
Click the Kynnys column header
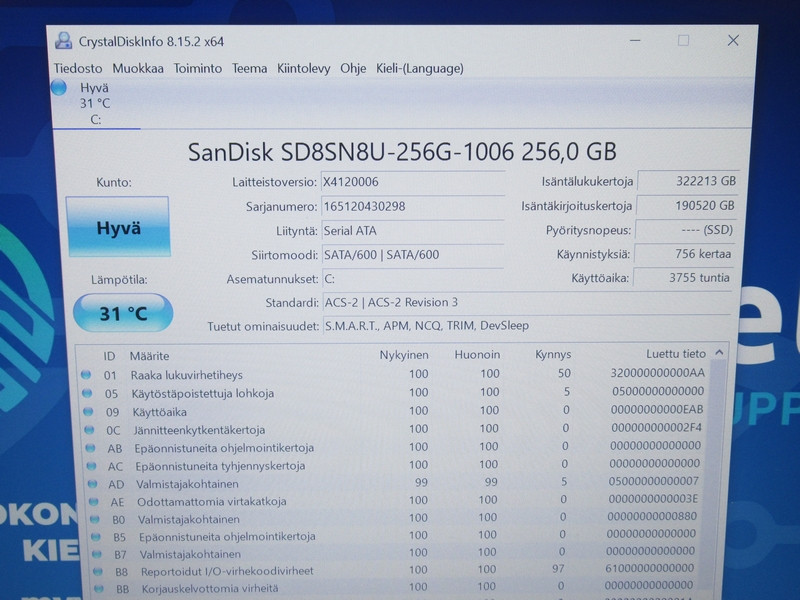pyautogui.click(x=553, y=354)
